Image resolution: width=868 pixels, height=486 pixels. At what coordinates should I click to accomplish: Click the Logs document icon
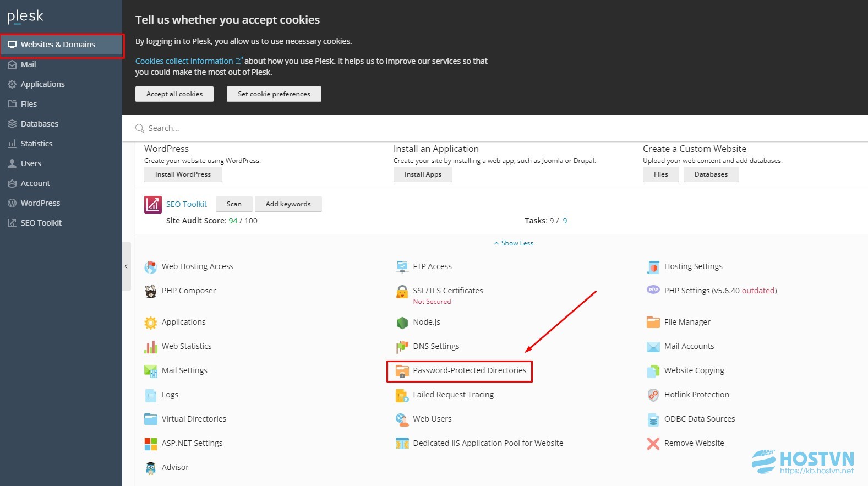150,395
